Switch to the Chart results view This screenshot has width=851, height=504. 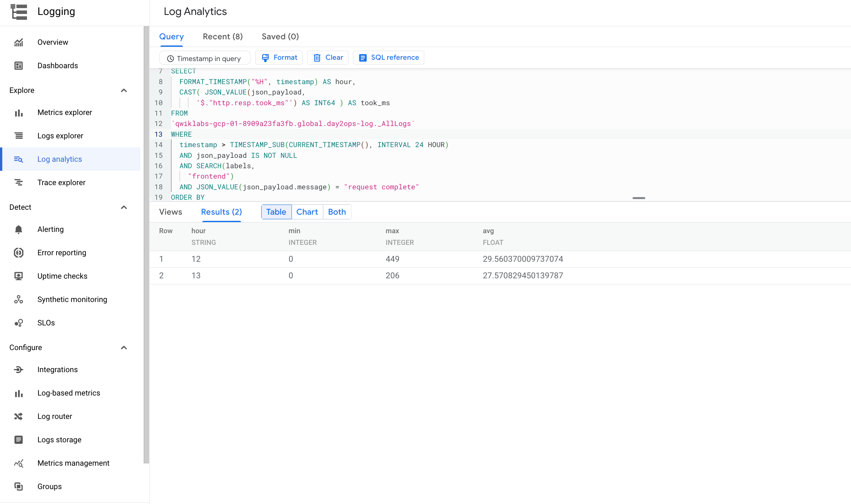[x=307, y=212]
